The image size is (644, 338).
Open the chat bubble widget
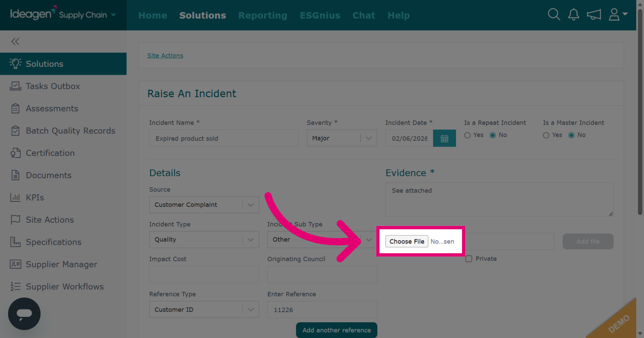[x=24, y=314]
